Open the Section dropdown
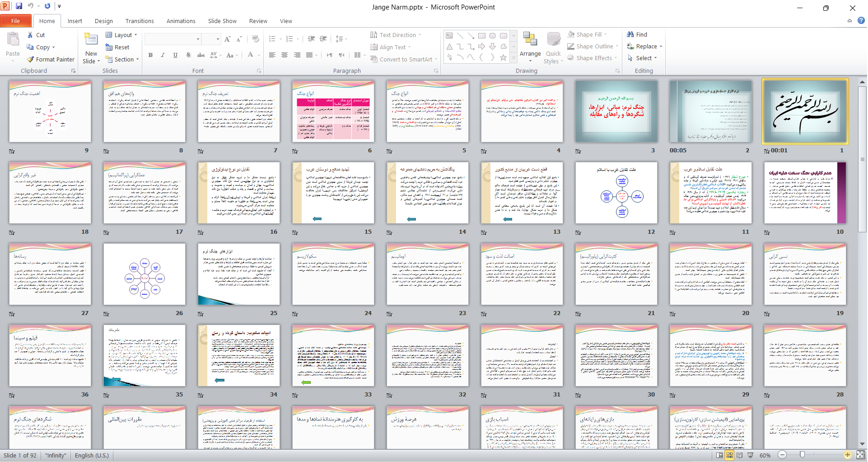This screenshot has height=462, width=868. click(122, 59)
